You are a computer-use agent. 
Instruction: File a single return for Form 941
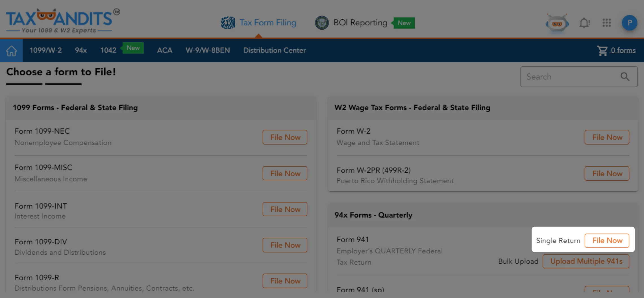607,240
